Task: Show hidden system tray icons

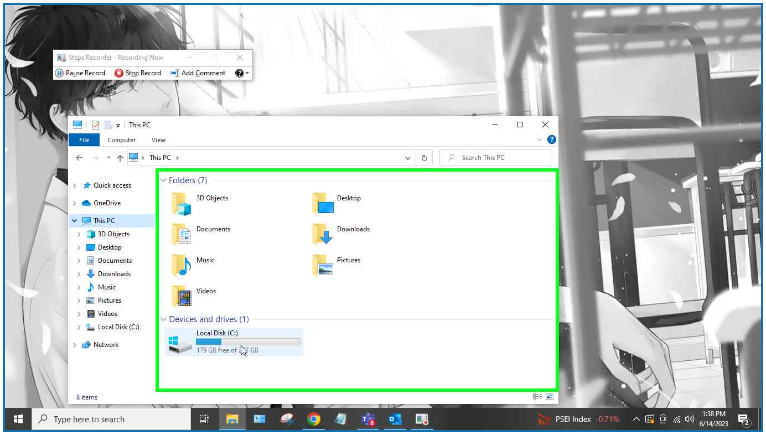Action: pyautogui.click(x=636, y=419)
